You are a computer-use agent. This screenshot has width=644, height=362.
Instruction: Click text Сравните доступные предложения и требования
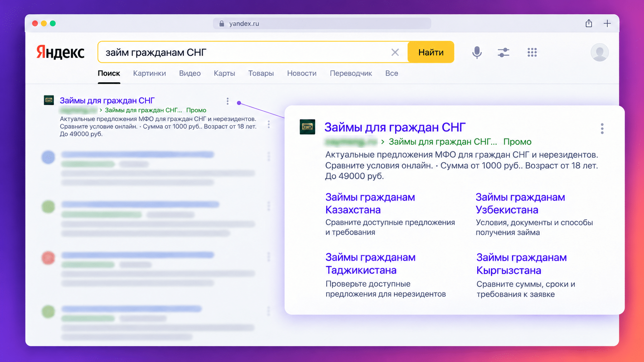(390, 227)
